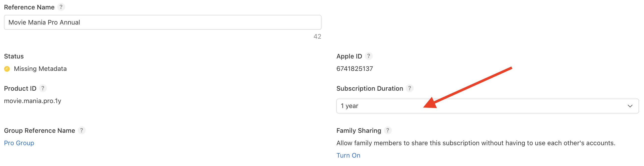The image size is (644, 166).
Task: Click the Apple ID number 6741825137
Action: click(x=354, y=69)
